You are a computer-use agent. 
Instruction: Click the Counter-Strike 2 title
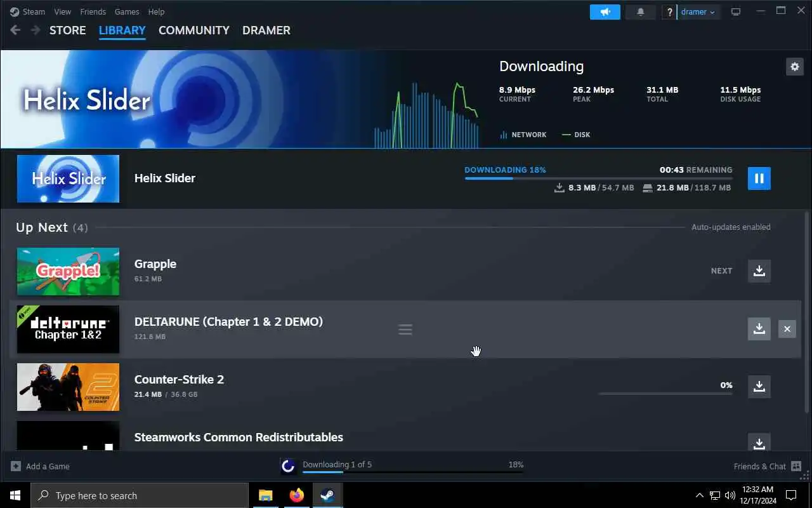pos(179,379)
